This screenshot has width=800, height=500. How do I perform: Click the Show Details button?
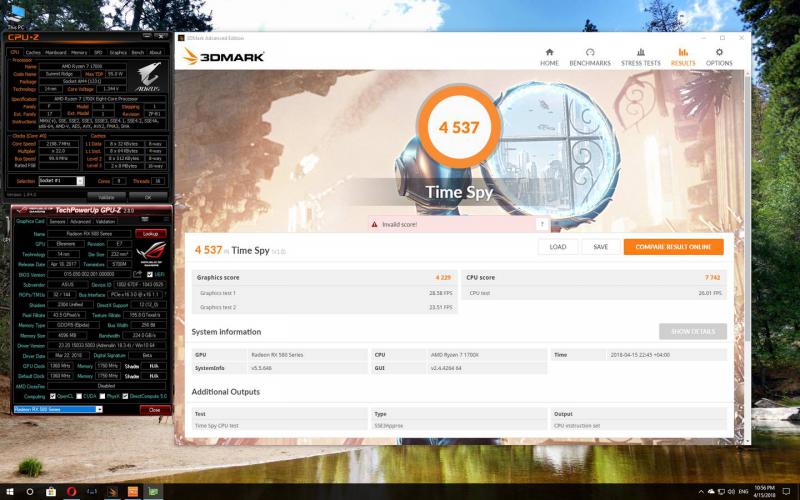pyautogui.click(x=692, y=331)
